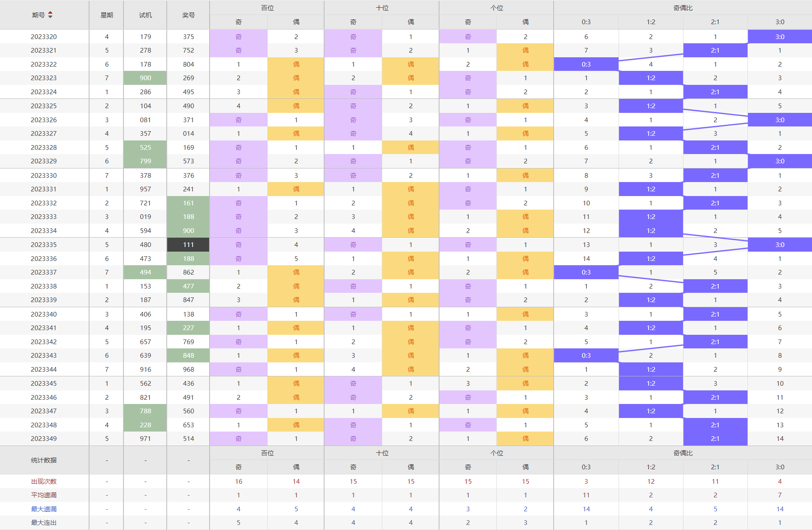The height and width of the screenshot is (530, 812).
Task: Click the 3:0 sub-header in the top header
Action: [x=780, y=22]
